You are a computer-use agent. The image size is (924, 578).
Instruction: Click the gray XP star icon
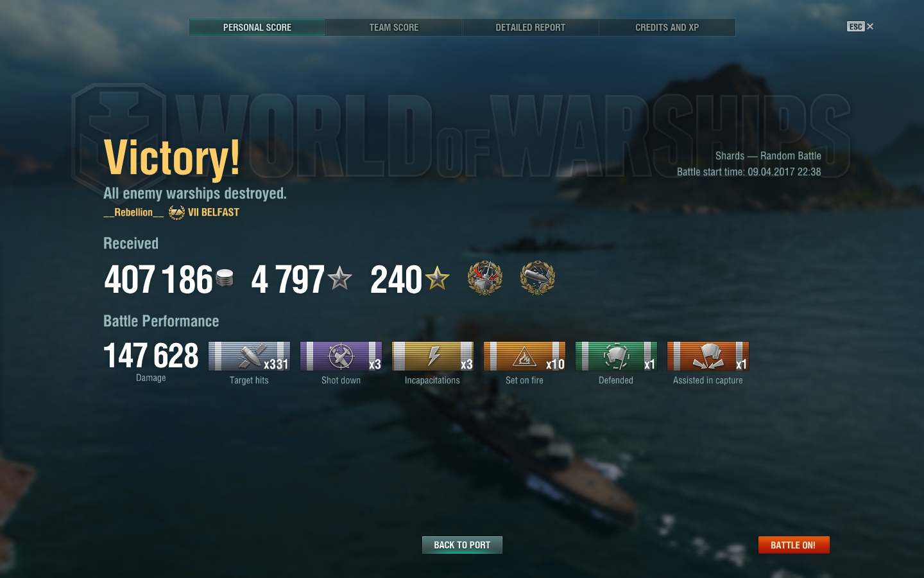(339, 278)
